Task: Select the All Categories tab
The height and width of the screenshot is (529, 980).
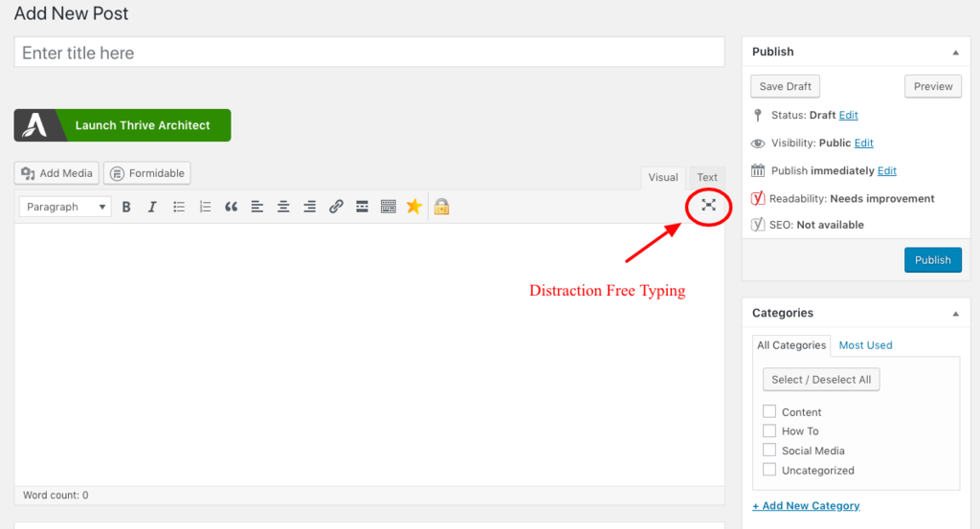Action: (791, 345)
